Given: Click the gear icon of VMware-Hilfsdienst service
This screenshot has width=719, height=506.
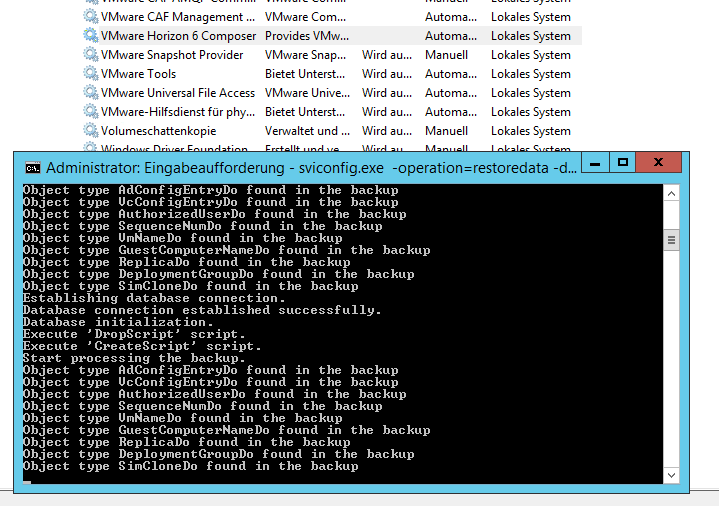Looking at the screenshot, I should coord(90,111).
